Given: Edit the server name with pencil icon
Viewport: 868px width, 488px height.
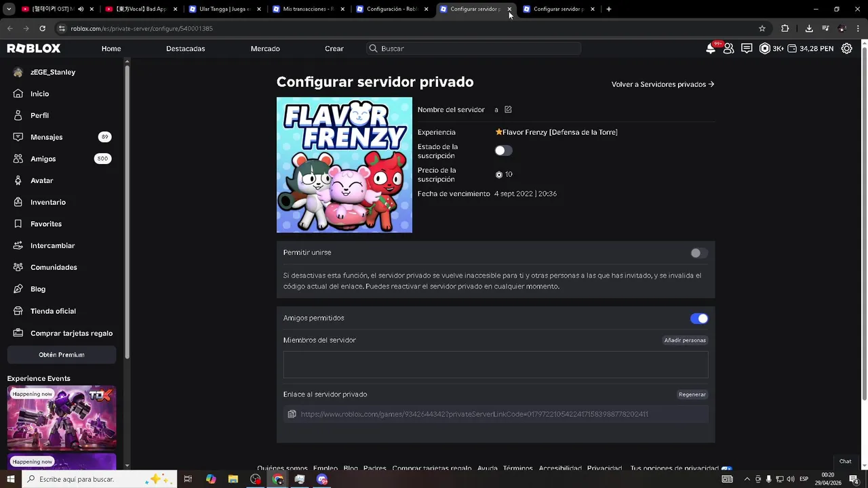Looking at the screenshot, I should 508,109.
